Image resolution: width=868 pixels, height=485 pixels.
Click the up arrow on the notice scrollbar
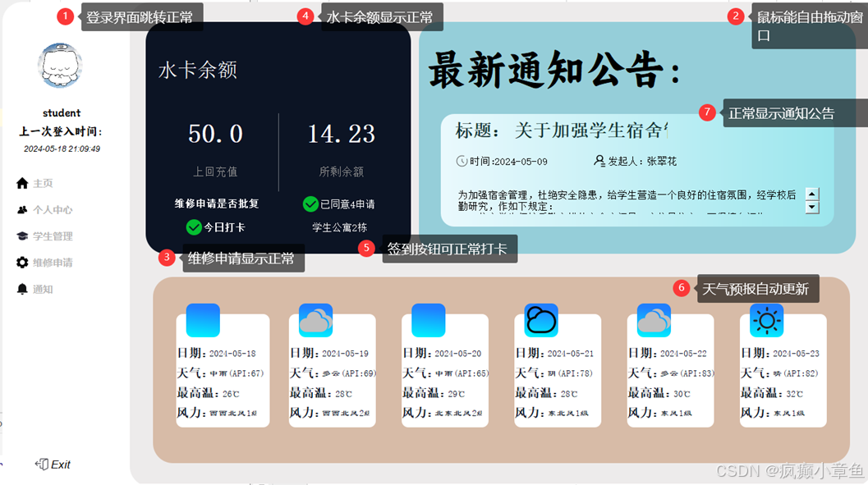811,194
